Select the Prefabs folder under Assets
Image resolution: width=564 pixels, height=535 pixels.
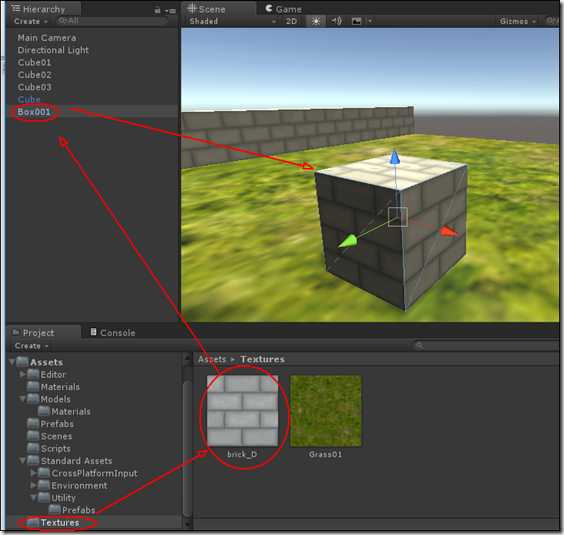tap(50, 424)
